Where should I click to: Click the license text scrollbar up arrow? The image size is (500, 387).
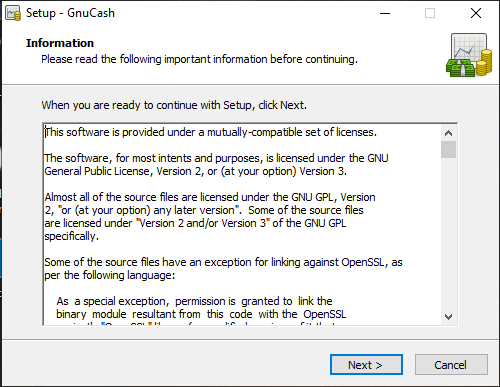tap(448, 133)
